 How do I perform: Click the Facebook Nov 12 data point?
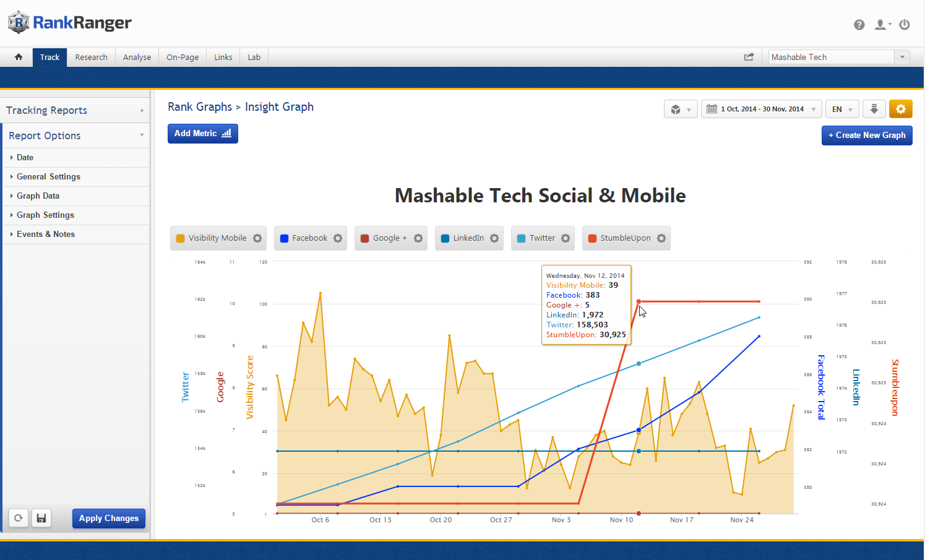point(639,430)
